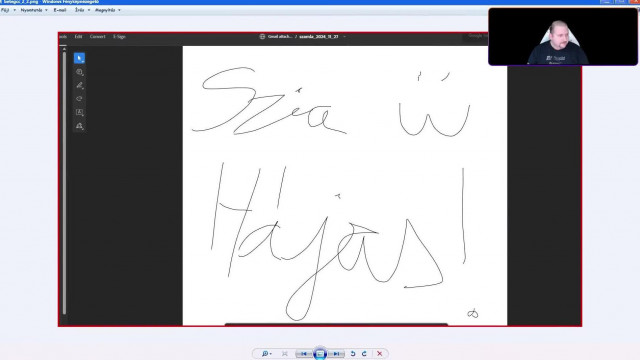The height and width of the screenshot is (360, 640).
Task: Open the Edit menu in Acrobat
Action: (x=78, y=37)
